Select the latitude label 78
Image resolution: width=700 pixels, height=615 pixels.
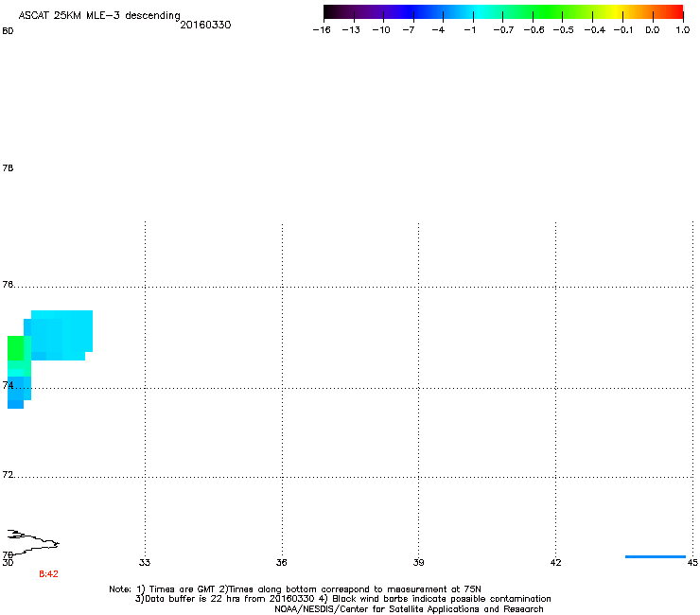pos(8,167)
